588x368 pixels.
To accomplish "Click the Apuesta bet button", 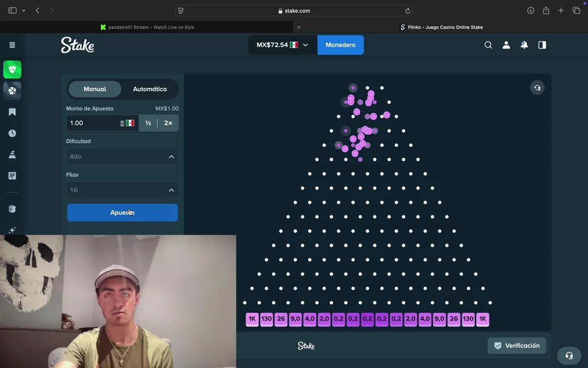I will click(x=122, y=213).
